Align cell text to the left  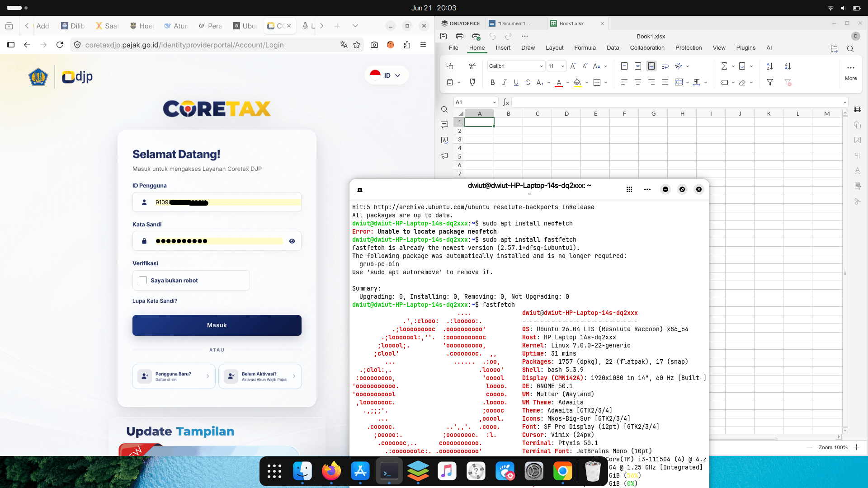[624, 82]
